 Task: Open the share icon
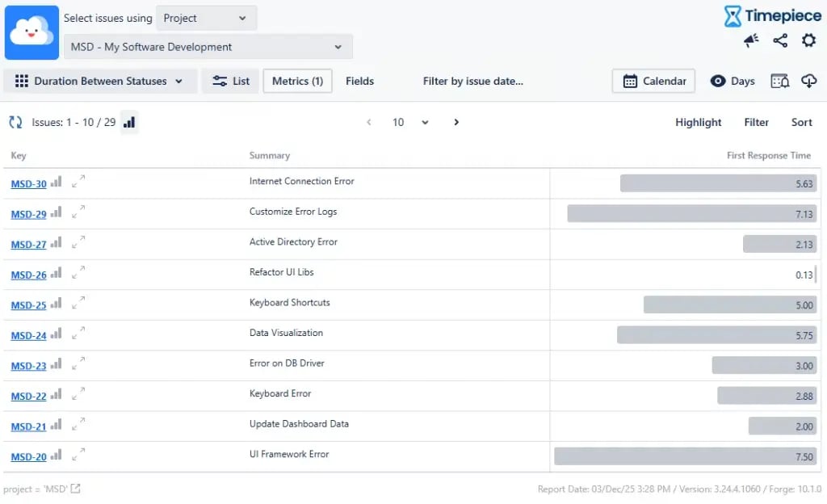click(780, 40)
